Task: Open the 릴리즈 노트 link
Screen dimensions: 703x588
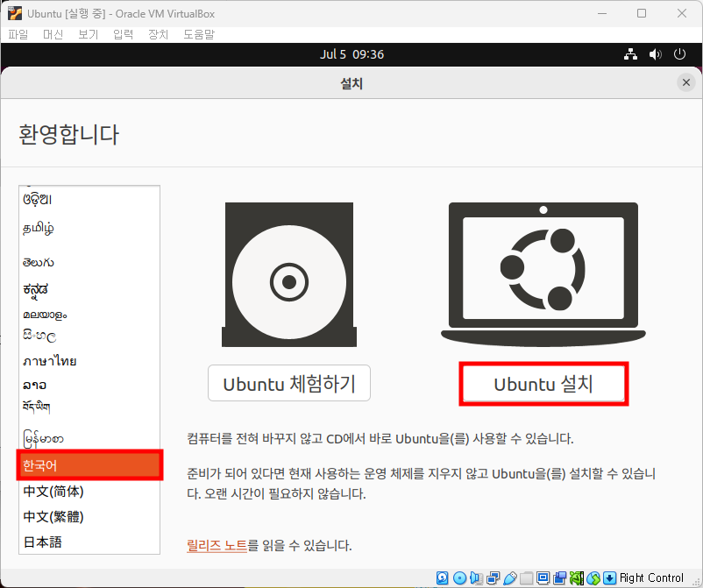Action: pyautogui.click(x=217, y=545)
